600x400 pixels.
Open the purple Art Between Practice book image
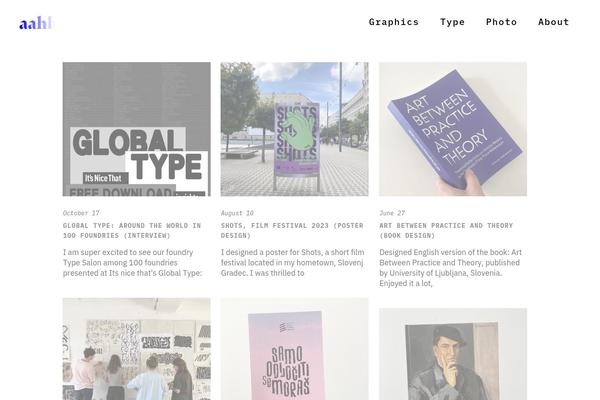(x=453, y=129)
